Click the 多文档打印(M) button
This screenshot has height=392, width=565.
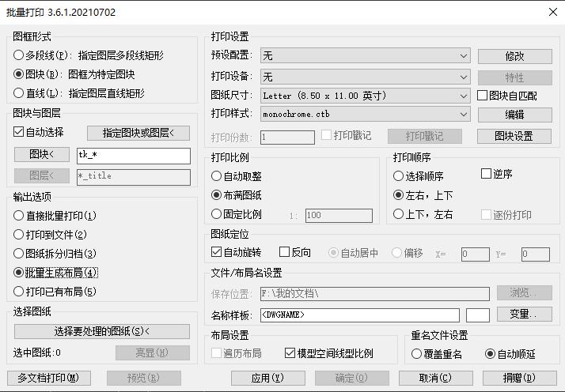pyautogui.click(x=48, y=379)
